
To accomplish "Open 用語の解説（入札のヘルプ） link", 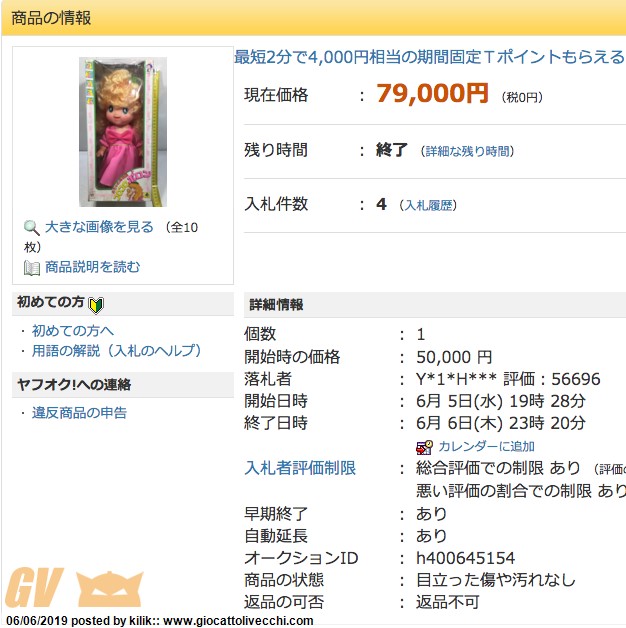I will click(116, 351).
